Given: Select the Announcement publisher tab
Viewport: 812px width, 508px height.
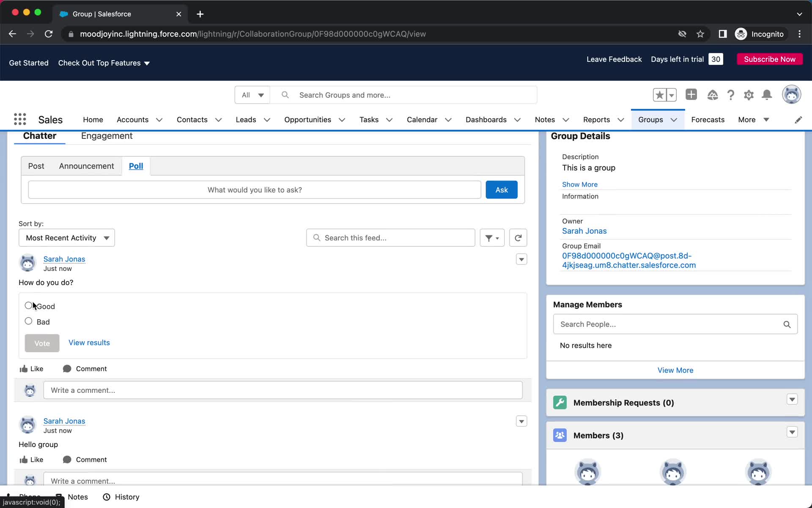Looking at the screenshot, I should [86, 166].
